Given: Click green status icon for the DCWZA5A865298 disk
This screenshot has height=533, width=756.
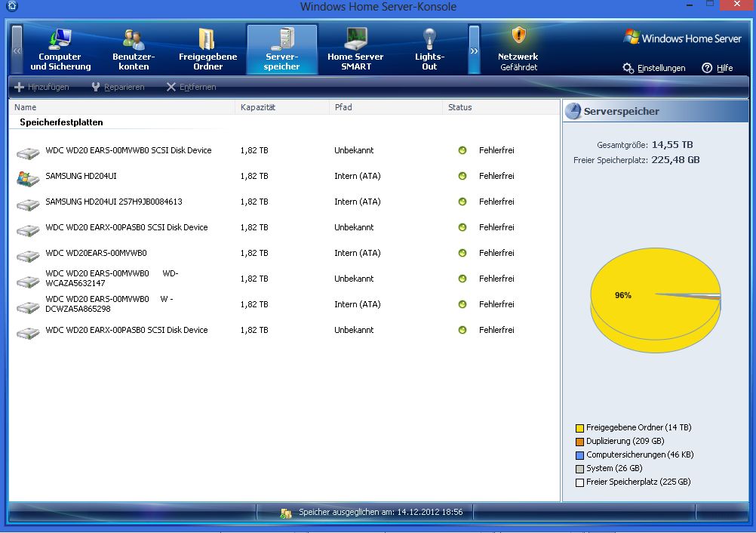Looking at the screenshot, I should coord(463,304).
